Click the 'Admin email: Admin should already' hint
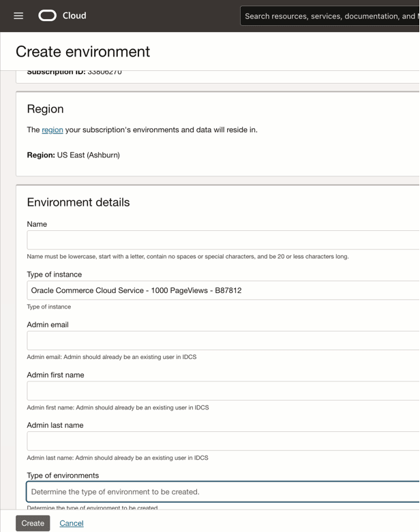Viewport: 420px width, 532px height. coord(111,357)
